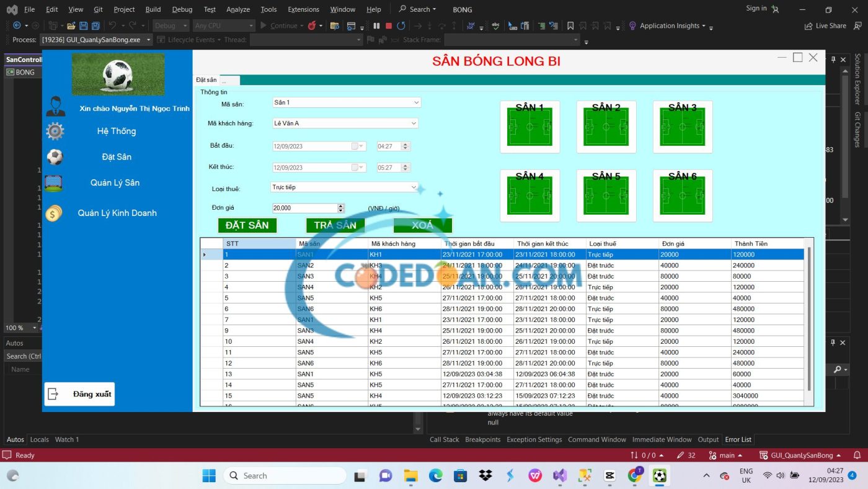This screenshot has height=489, width=868.
Task: Expand the Mã sân dropdown
Action: click(x=416, y=102)
